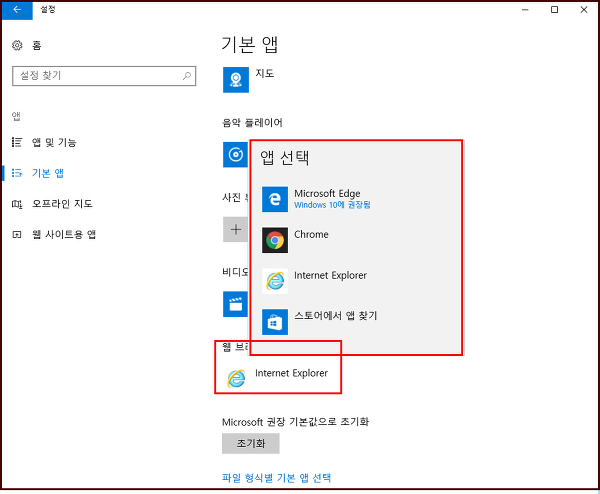Choose a default photo viewer plus button
The image size is (600, 494).
pyautogui.click(x=236, y=230)
